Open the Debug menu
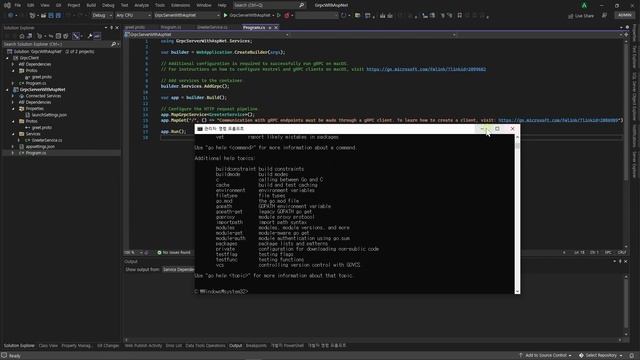This screenshot has width=640, height=360. tap(108, 5)
